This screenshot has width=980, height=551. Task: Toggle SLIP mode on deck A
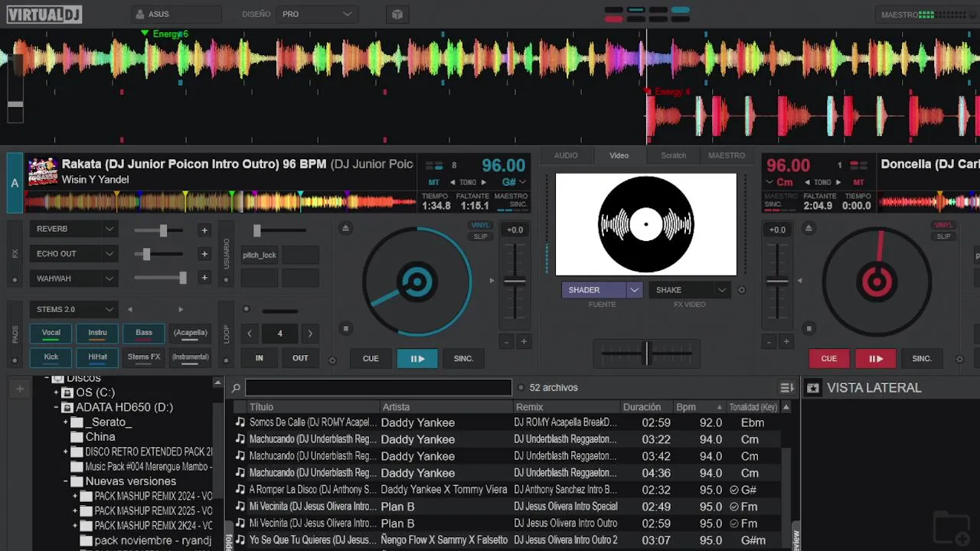(480, 236)
